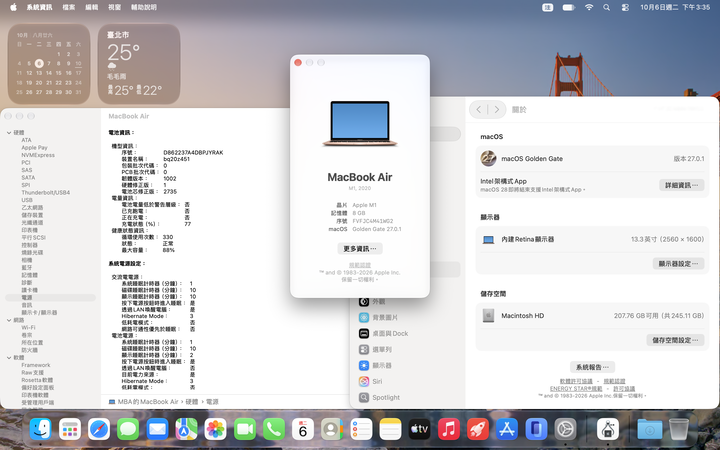Open the Messages app in the Dock
The width and height of the screenshot is (720, 450).
128,429
